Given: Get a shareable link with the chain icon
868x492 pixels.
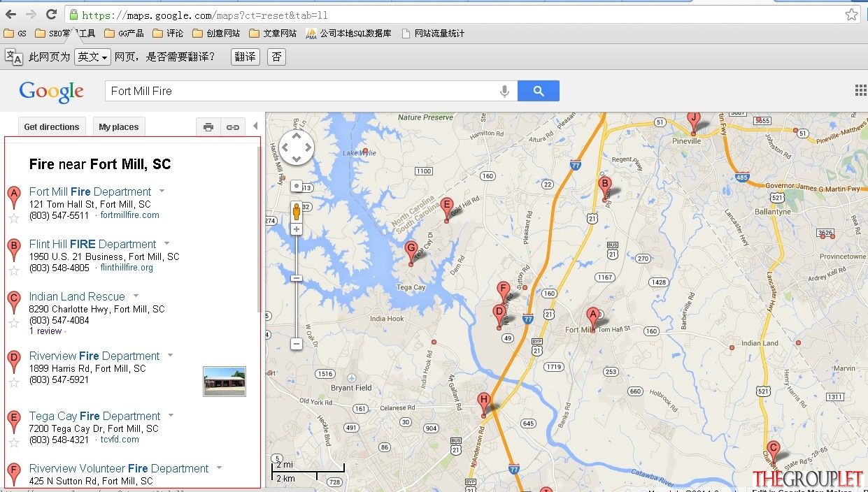Looking at the screenshot, I should pos(233,126).
